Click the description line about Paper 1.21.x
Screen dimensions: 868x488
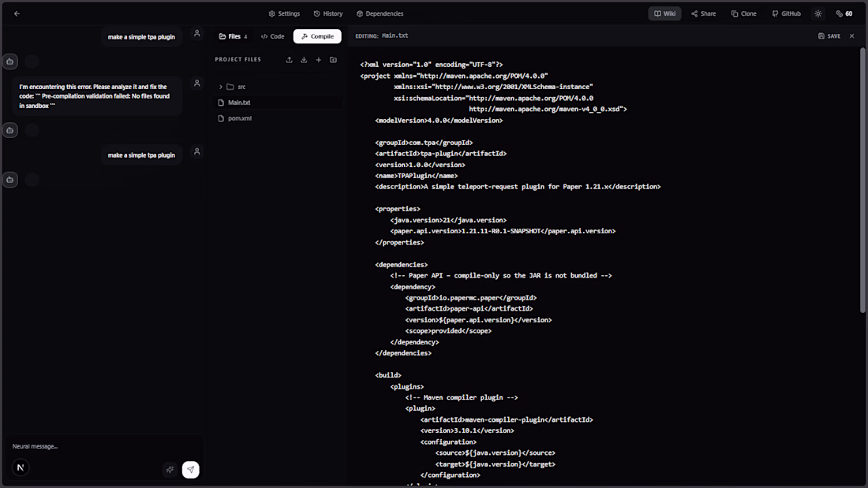518,187
